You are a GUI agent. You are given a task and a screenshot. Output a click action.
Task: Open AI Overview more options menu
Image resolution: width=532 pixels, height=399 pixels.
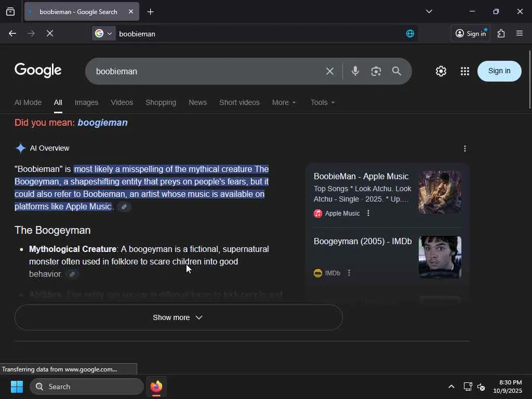pyautogui.click(x=465, y=148)
